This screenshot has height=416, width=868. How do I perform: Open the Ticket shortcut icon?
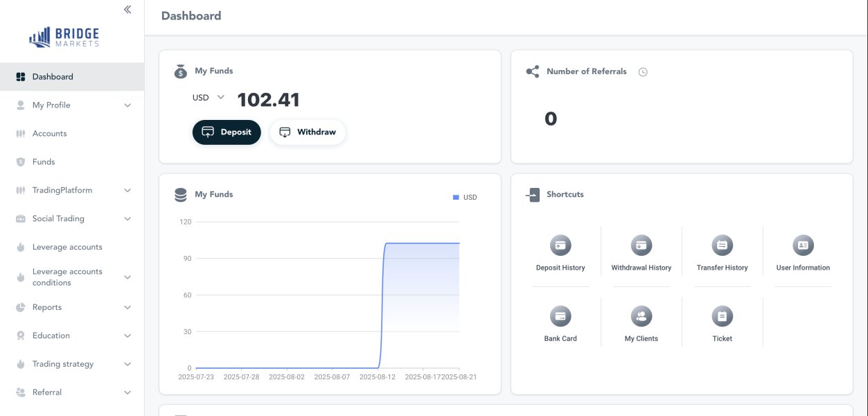click(x=722, y=316)
